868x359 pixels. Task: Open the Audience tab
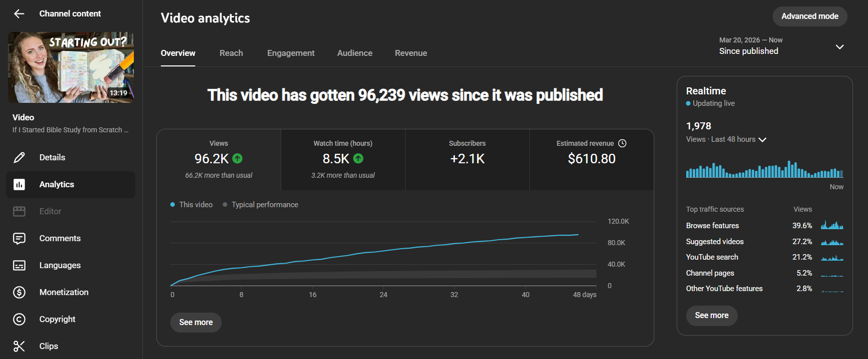[x=355, y=53]
